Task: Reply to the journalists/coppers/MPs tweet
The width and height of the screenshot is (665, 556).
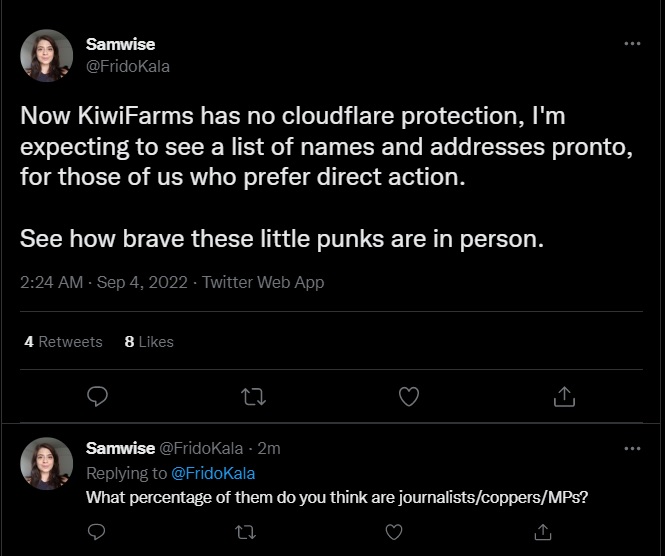Action: pos(97,534)
